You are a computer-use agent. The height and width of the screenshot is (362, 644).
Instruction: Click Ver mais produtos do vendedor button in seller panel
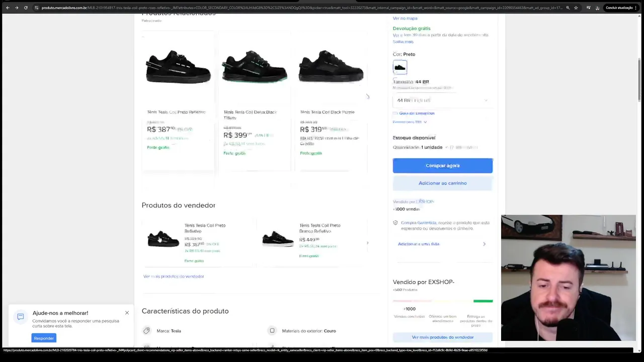pyautogui.click(x=443, y=337)
